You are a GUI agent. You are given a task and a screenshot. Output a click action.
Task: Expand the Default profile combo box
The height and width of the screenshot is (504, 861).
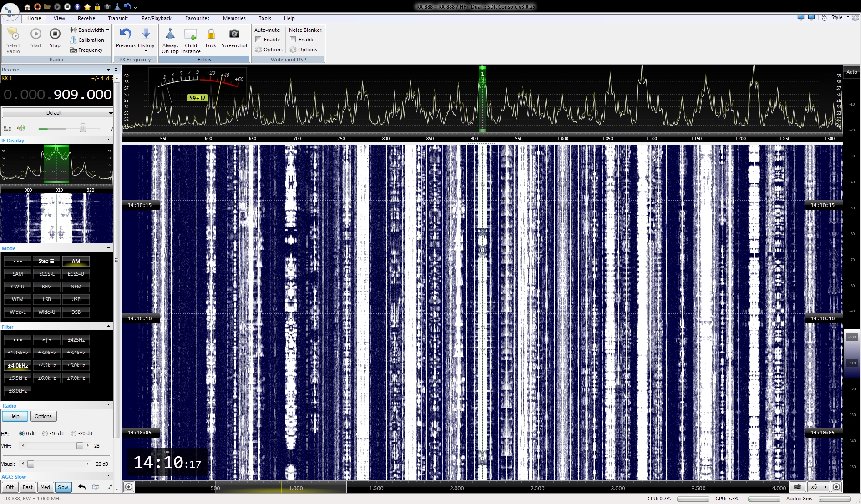click(110, 113)
